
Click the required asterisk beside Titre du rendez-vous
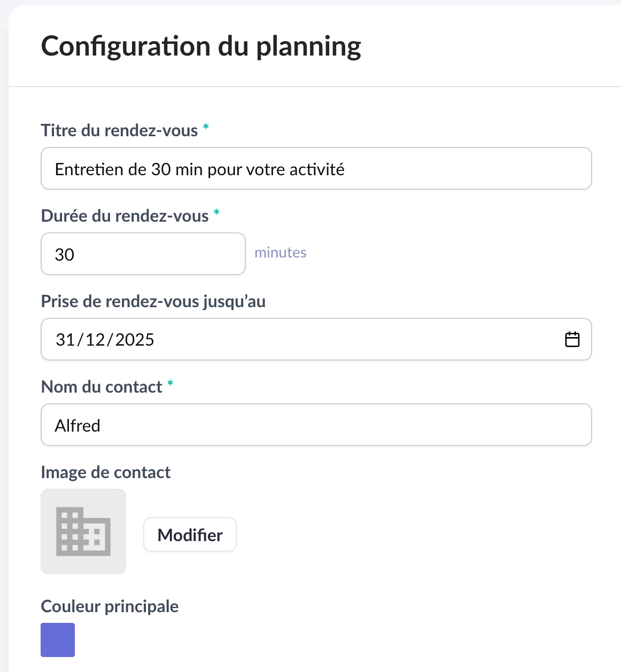click(206, 128)
